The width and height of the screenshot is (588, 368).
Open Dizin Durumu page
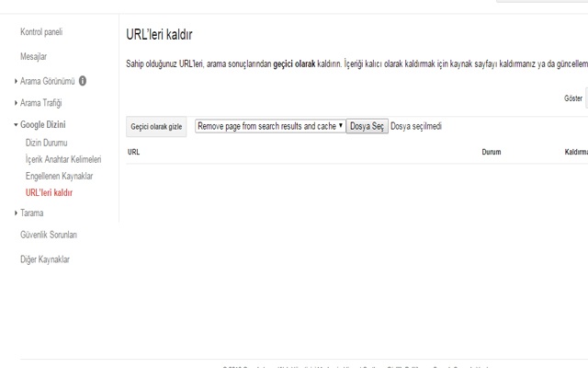click(46, 144)
